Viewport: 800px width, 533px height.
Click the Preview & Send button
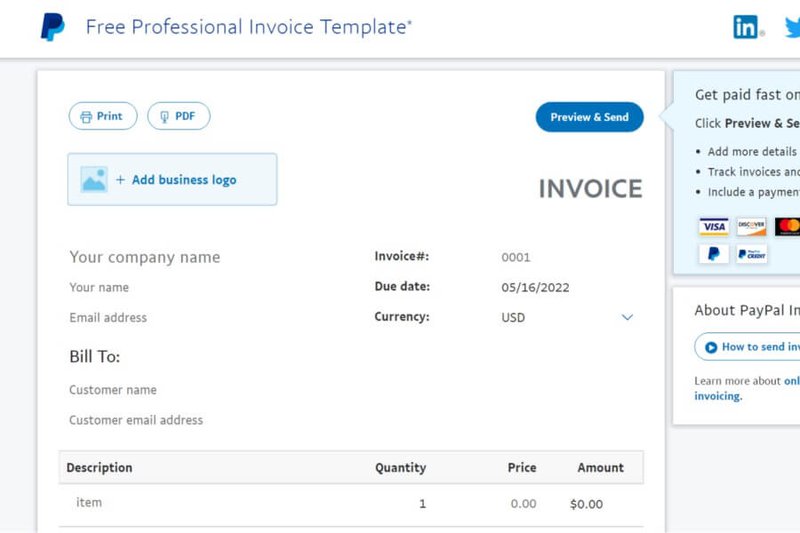coord(589,117)
